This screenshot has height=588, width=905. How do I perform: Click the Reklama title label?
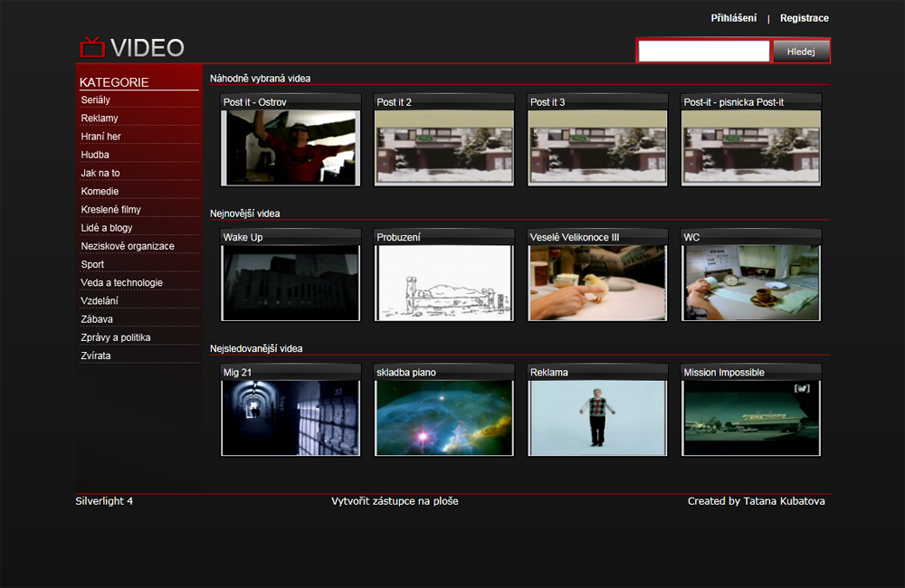(x=549, y=373)
